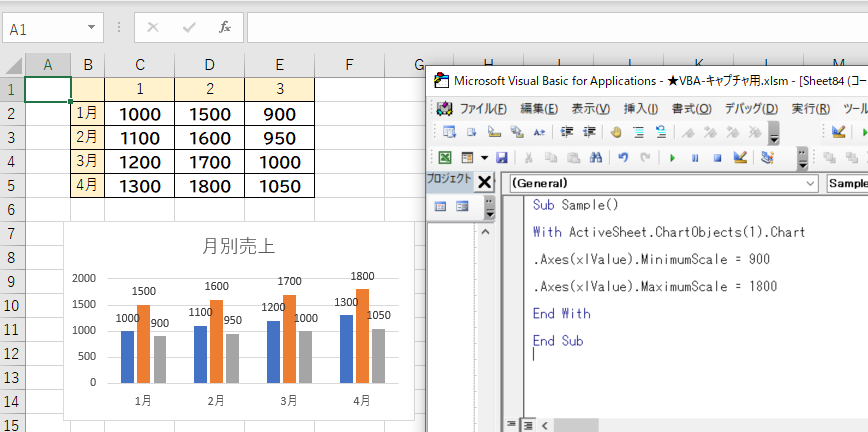868x432 pixels.
Task: Click the 月別売上 chart title
Action: (238, 246)
